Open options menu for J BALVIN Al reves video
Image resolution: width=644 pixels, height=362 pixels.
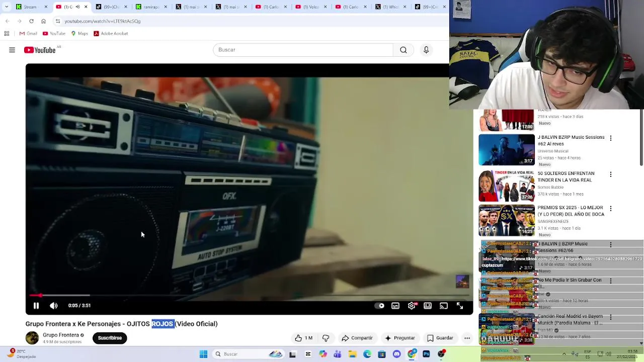[x=611, y=138]
